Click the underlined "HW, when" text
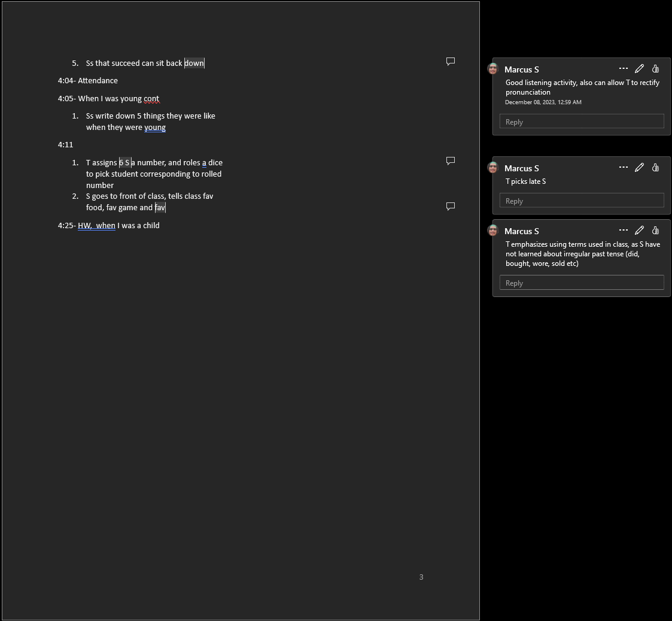Image resolution: width=672 pixels, height=621 pixels. [96, 226]
